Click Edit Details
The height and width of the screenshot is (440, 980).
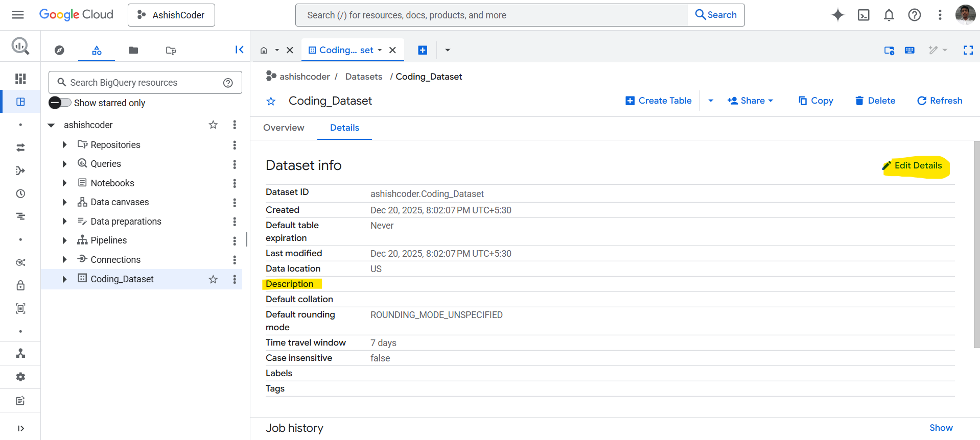click(x=913, y=165)
